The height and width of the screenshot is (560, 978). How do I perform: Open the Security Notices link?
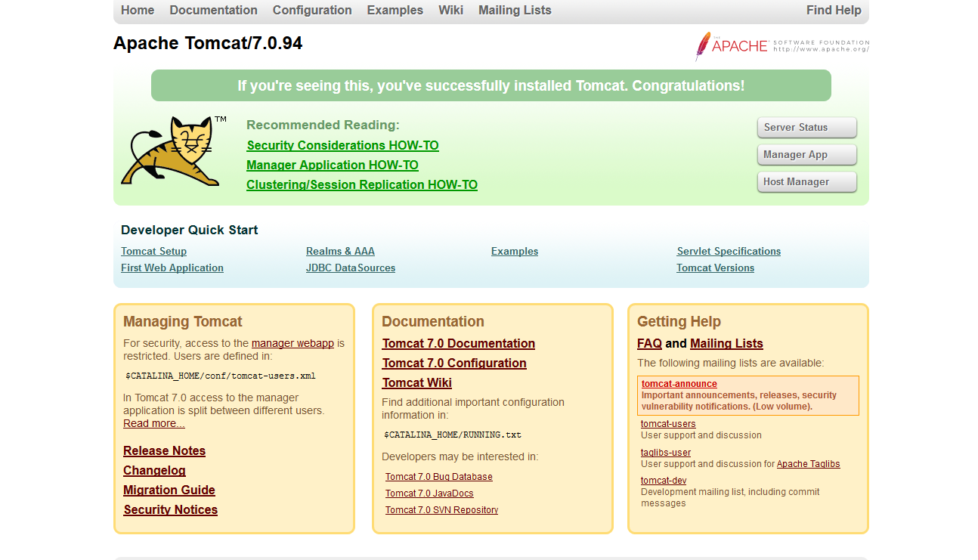170,510
